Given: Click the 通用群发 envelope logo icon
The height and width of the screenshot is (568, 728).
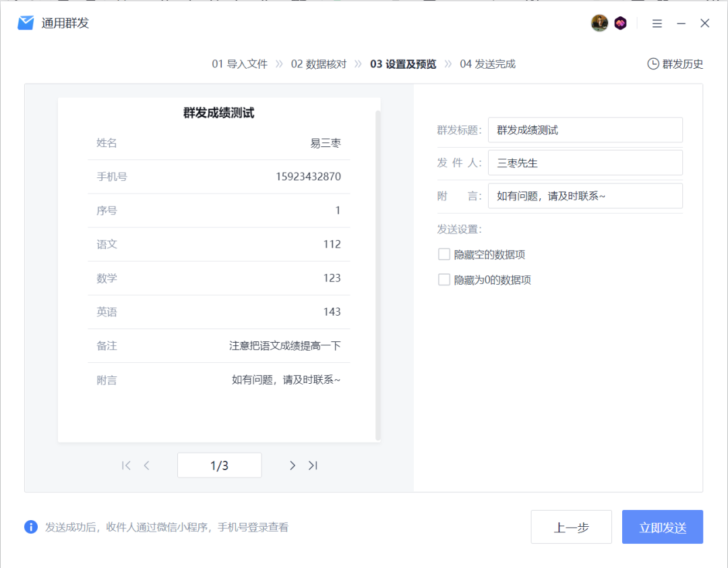Looking at the screenshot, I should tap(26, 22).
